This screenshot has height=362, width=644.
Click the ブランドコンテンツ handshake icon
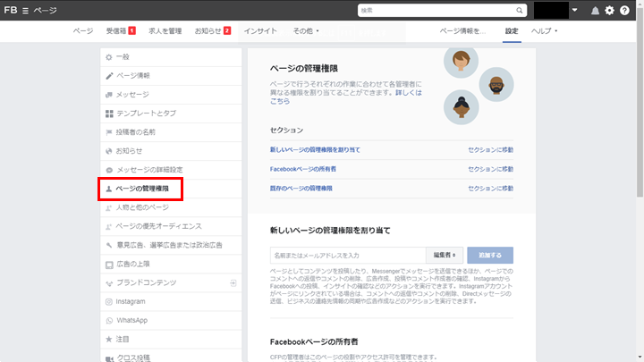[109, 283]
